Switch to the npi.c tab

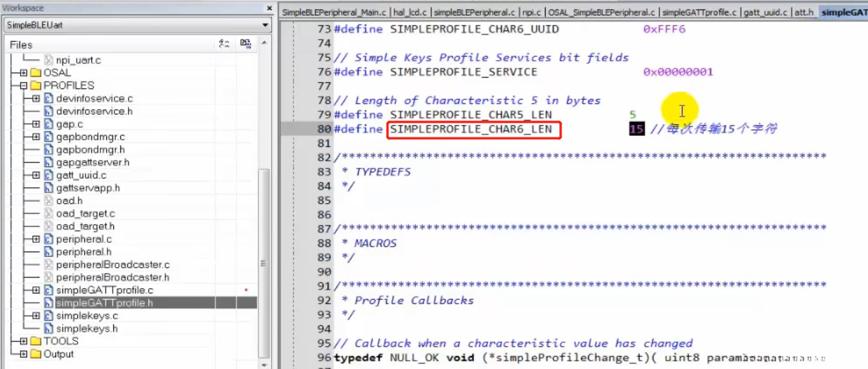[x=532, y=12]
